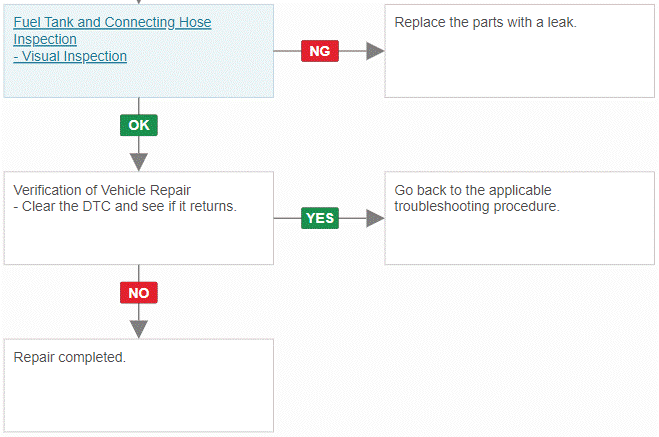Select the green YES badge
The height and width of the screenshot is (437, 659).
click(x=320, y=218)
